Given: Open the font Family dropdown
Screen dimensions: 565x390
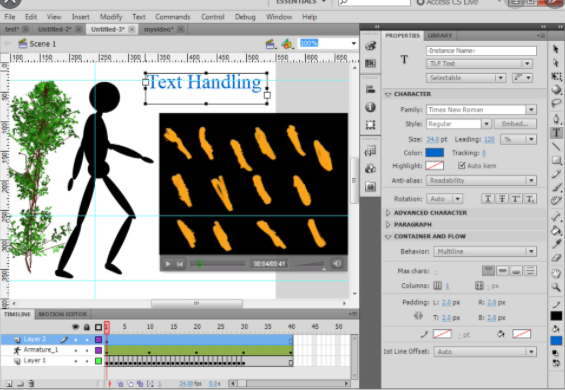Looking at the screenshot, I should (x=531, y=110).
